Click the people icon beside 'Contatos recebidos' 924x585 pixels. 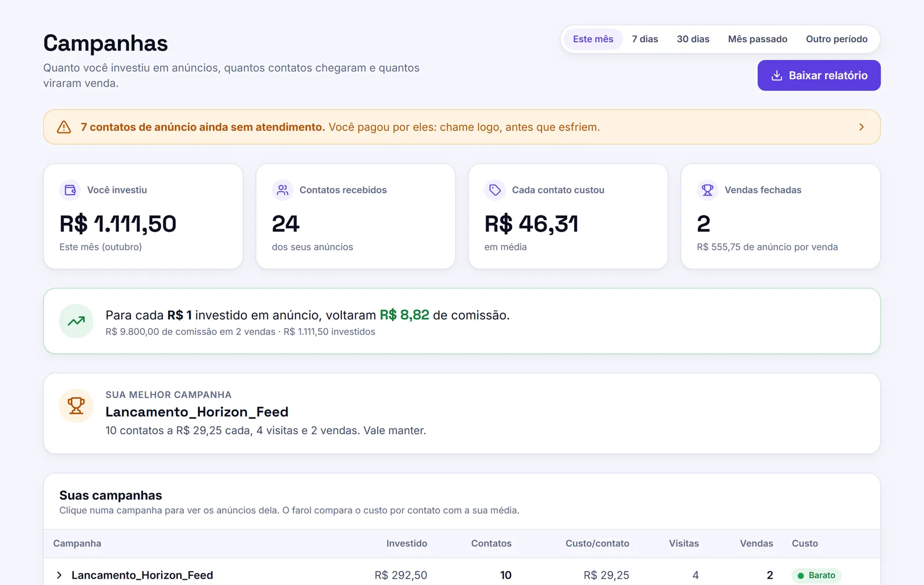pyautogui.click(x=282, y=190)
